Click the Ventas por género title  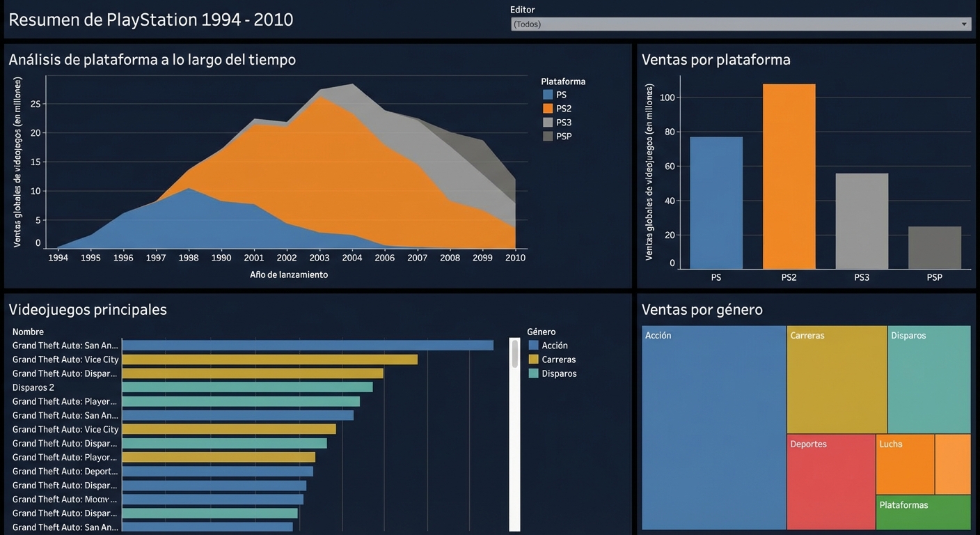point(702,310)
